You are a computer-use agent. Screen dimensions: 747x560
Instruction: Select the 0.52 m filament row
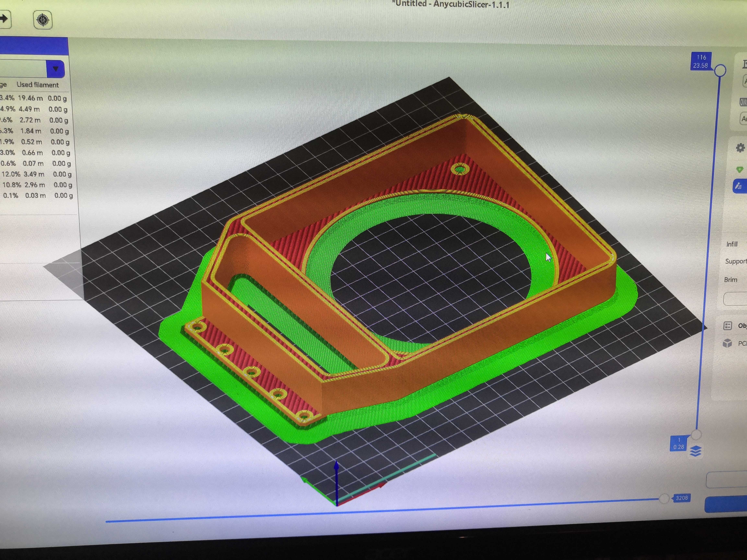tap(35, 142)
